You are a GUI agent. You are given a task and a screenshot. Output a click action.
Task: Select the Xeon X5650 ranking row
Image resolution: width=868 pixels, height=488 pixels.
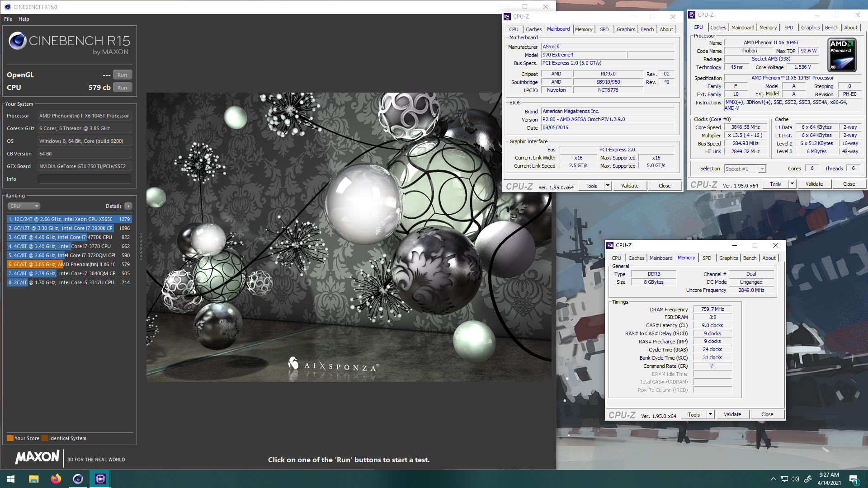click(x=69, y=219)
